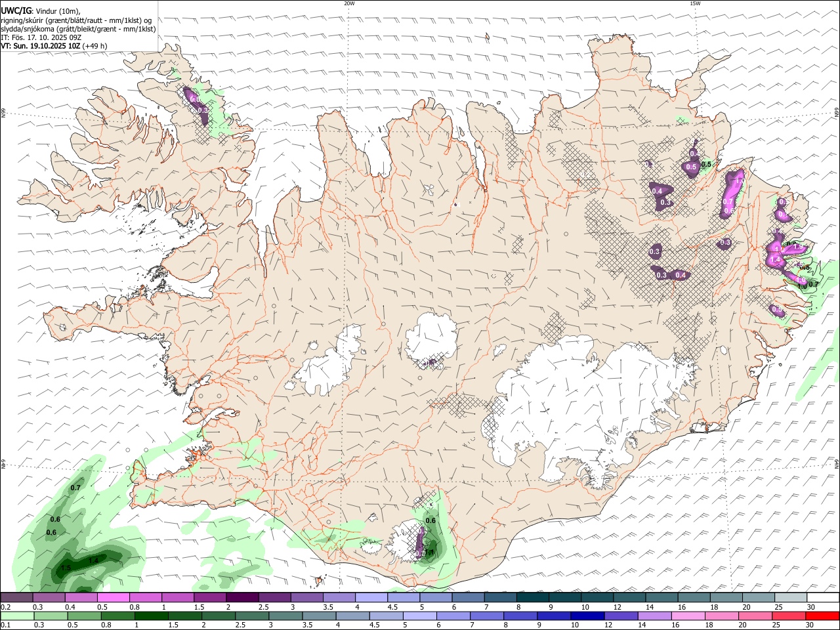Click the black '0.7' value at far east coast
Viewport: 840px width, 630px height.
click(x=813, y=284)
